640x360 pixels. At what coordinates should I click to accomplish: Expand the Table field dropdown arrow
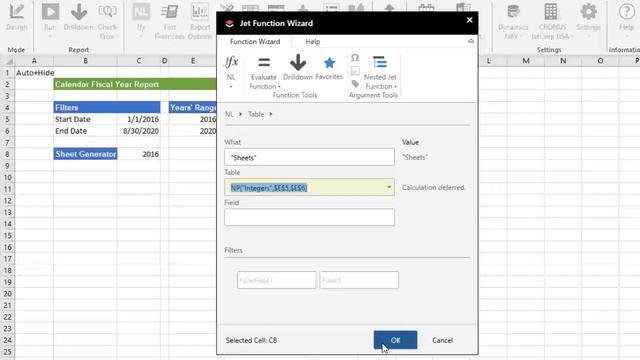[x=389, y=187]
